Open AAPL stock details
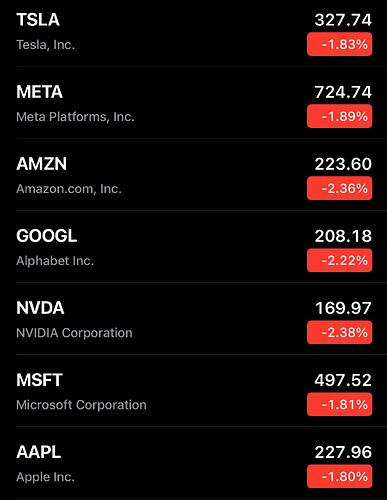This screenshot has width=387, height=500. point(193,463)
